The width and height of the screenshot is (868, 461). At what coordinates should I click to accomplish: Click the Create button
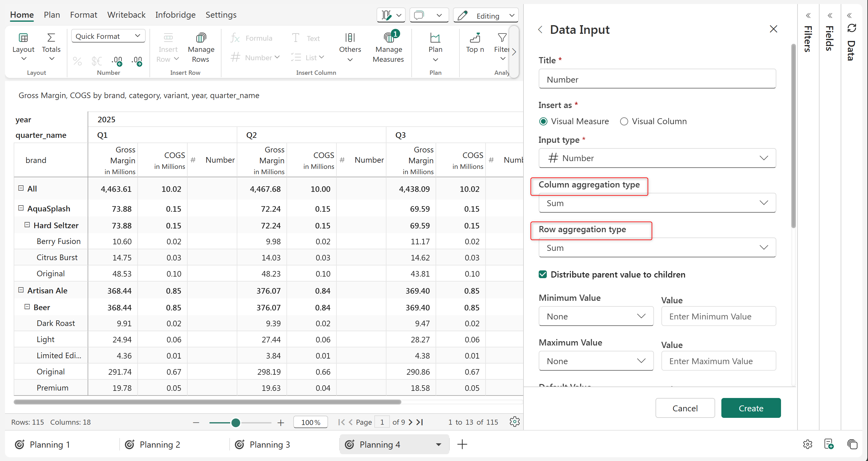[x=750, y=408]
